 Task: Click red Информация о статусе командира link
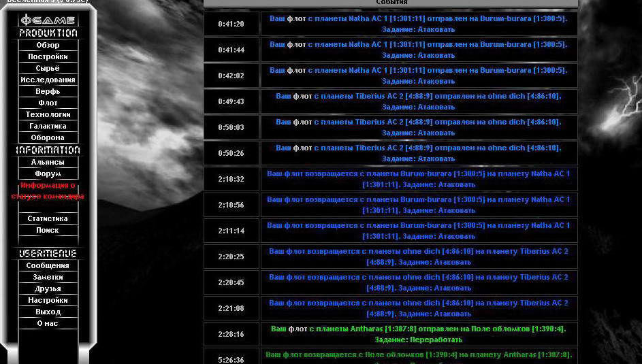48,191
